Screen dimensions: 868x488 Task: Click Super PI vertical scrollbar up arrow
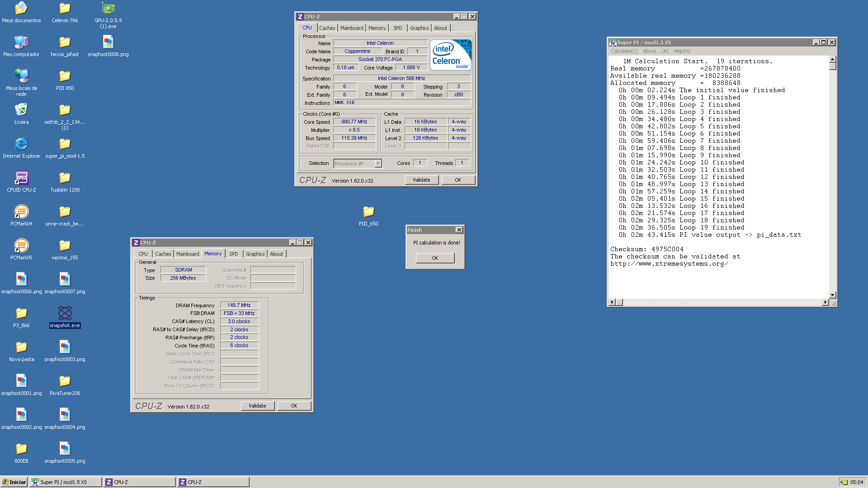[833, 59]
